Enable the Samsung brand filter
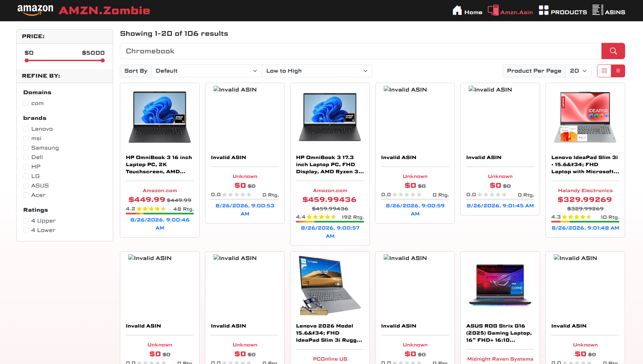 click(26, 148)
